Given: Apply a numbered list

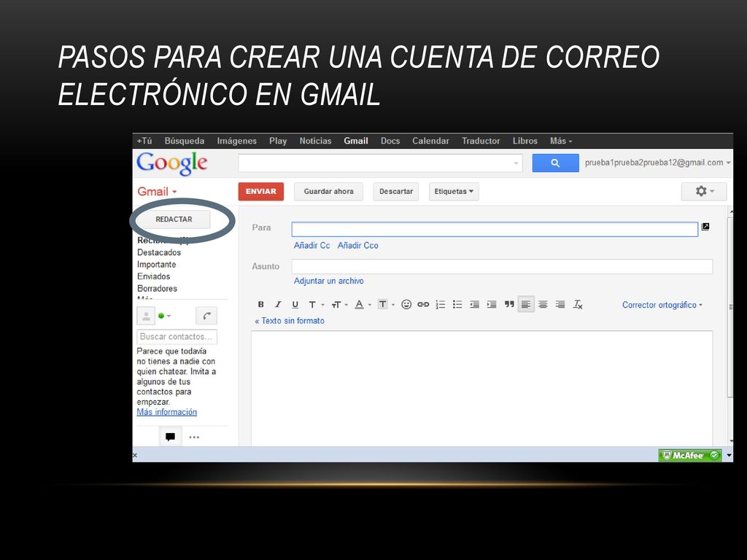Looking at the screenshot, I should [x=441, y=304].
